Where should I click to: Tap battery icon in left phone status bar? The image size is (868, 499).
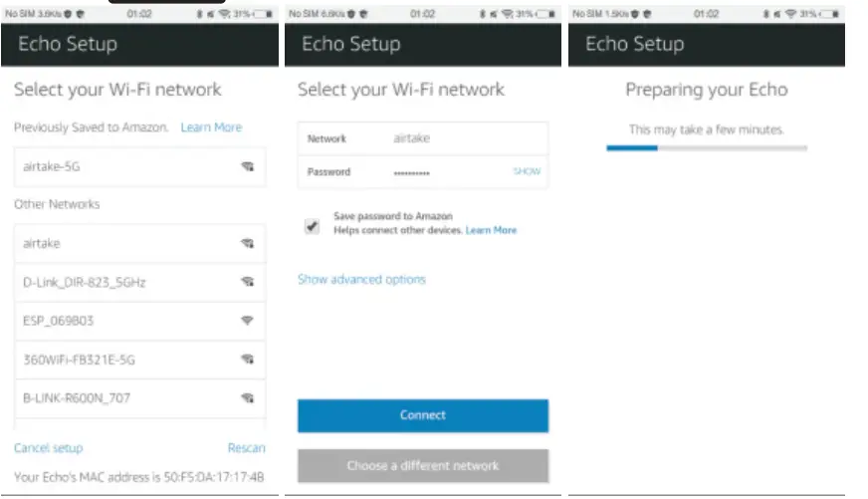click(263, 14)
